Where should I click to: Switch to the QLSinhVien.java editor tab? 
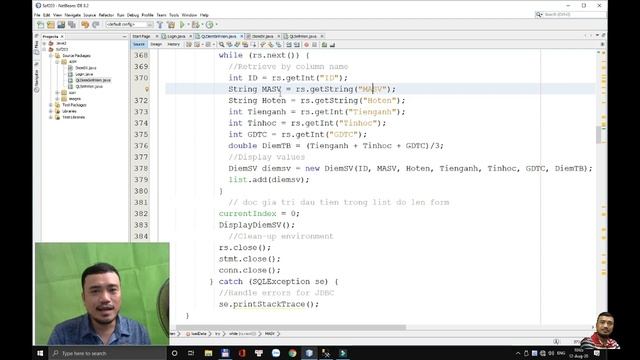(x=302, y=36)
